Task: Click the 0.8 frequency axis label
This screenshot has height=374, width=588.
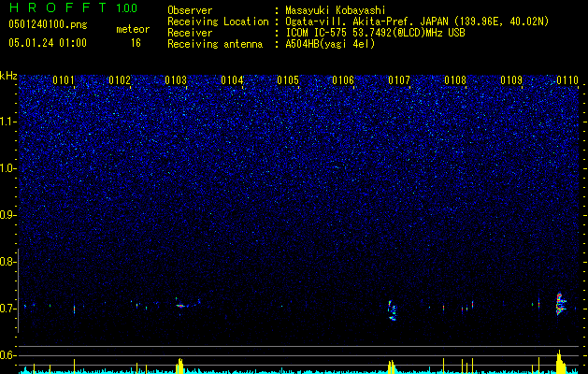Action: coord(7,262)
